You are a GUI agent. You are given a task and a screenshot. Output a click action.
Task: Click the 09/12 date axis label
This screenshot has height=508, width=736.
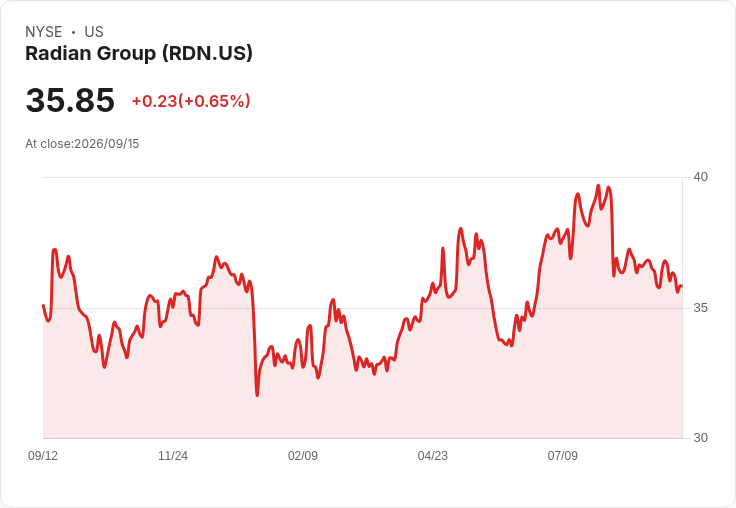[43, 455]
